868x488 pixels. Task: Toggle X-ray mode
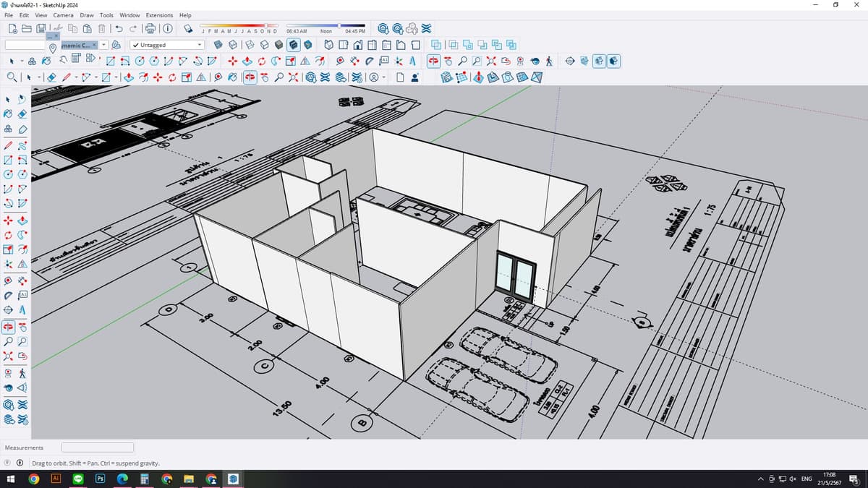pyautogui.click(x=219, y=45)
